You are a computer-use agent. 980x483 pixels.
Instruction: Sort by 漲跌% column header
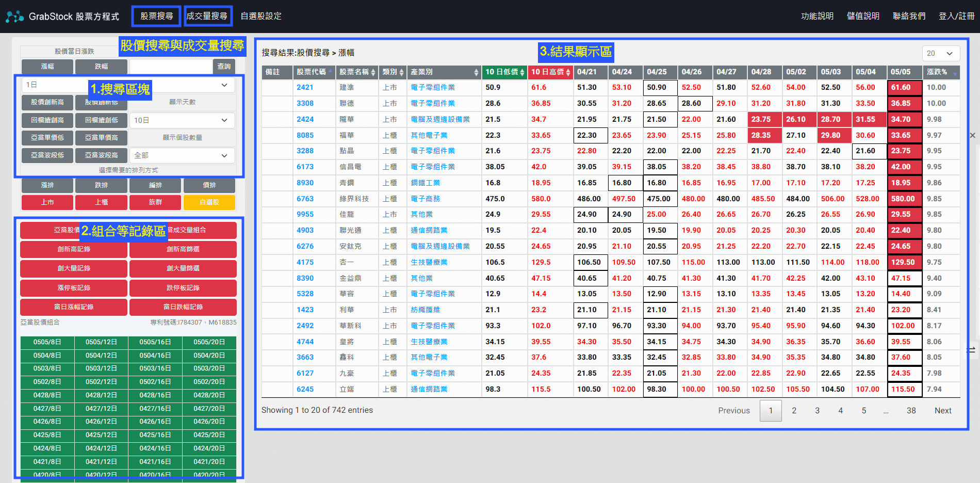[941, 72]
